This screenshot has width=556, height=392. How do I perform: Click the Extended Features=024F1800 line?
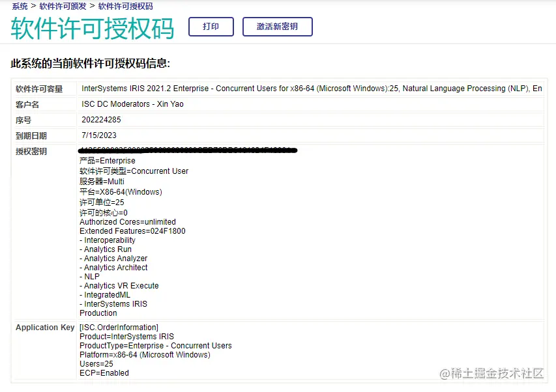coord(132,231)
